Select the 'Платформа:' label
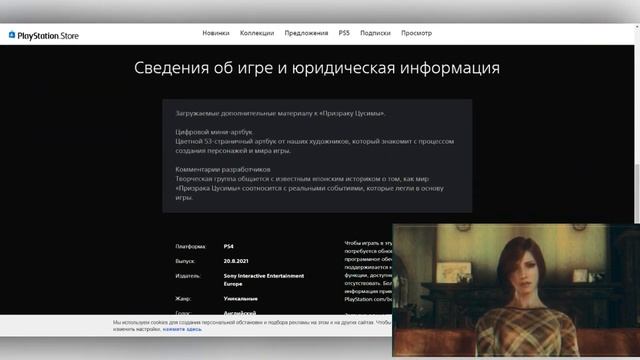Image resolution: width=640 pixels, height=360 pixels. pyautogui.click(x=191, y=247)
